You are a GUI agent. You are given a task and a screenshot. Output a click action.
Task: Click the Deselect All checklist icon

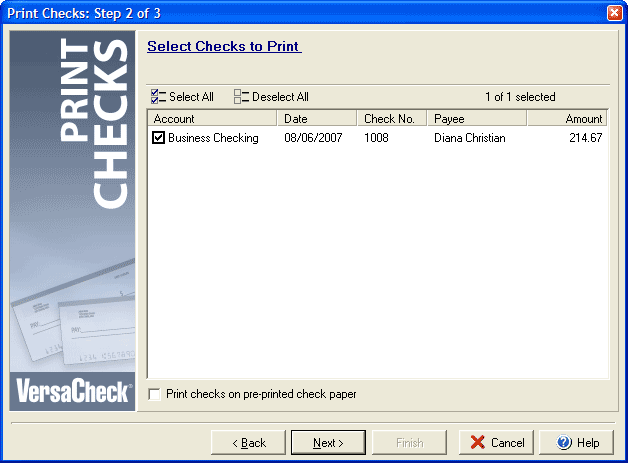click(x=241, y=97)
